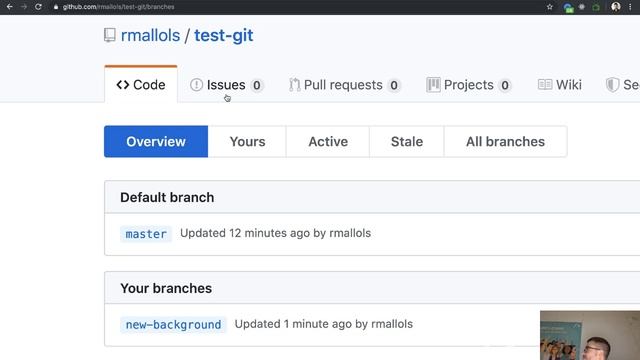This screenshot has height=360, width=640.
Task: Click the webcam video thumbnail
Action: pos(590,335)
